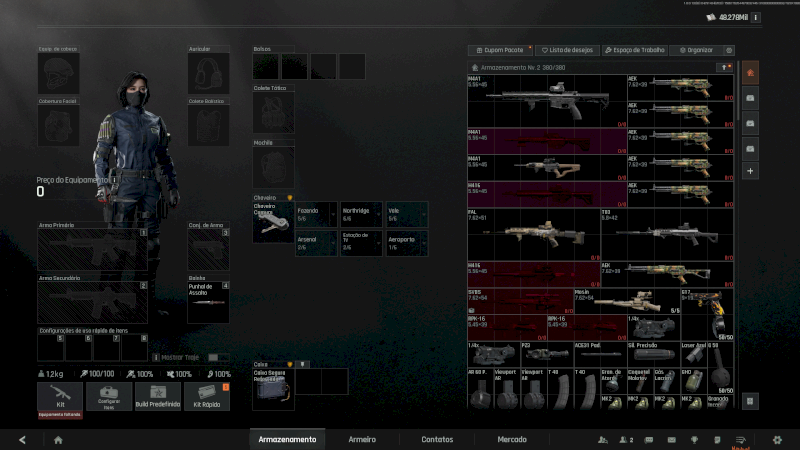Open Configurar Itens
800x450 pixels.
coord(109,396)
